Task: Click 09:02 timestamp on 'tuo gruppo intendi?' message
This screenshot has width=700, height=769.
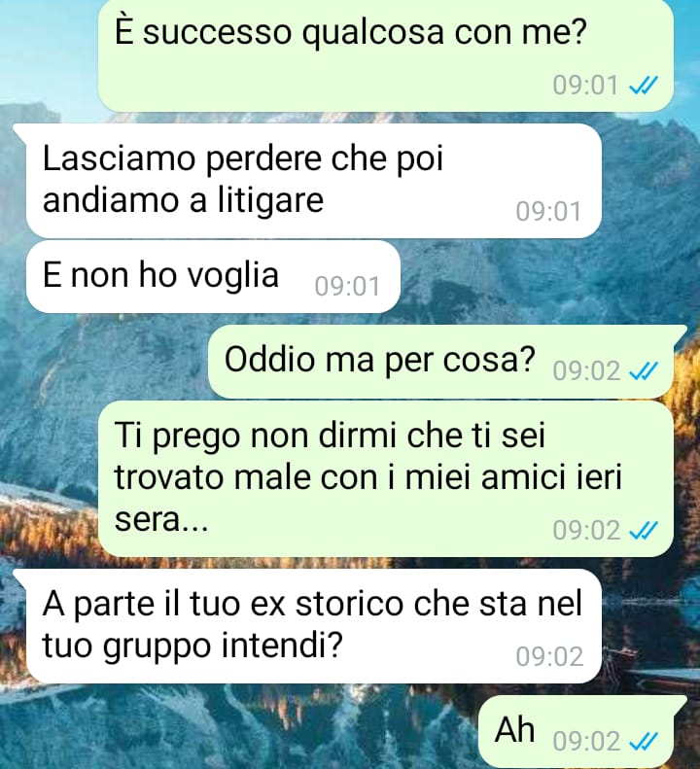Action: (549, 656)
